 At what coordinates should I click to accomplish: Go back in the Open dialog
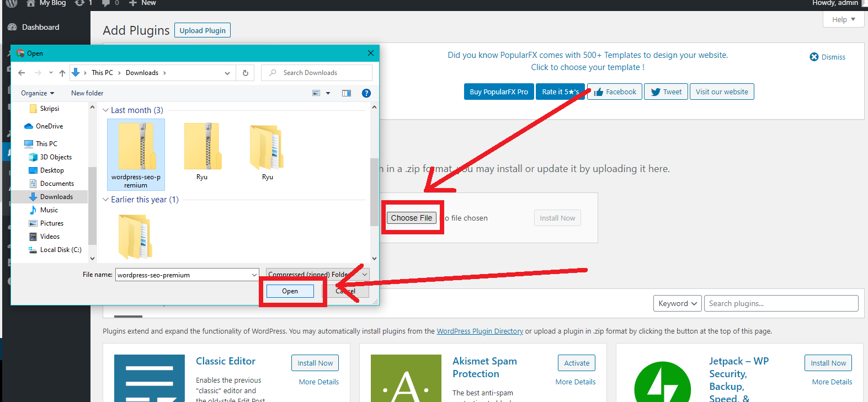point(22,73)
